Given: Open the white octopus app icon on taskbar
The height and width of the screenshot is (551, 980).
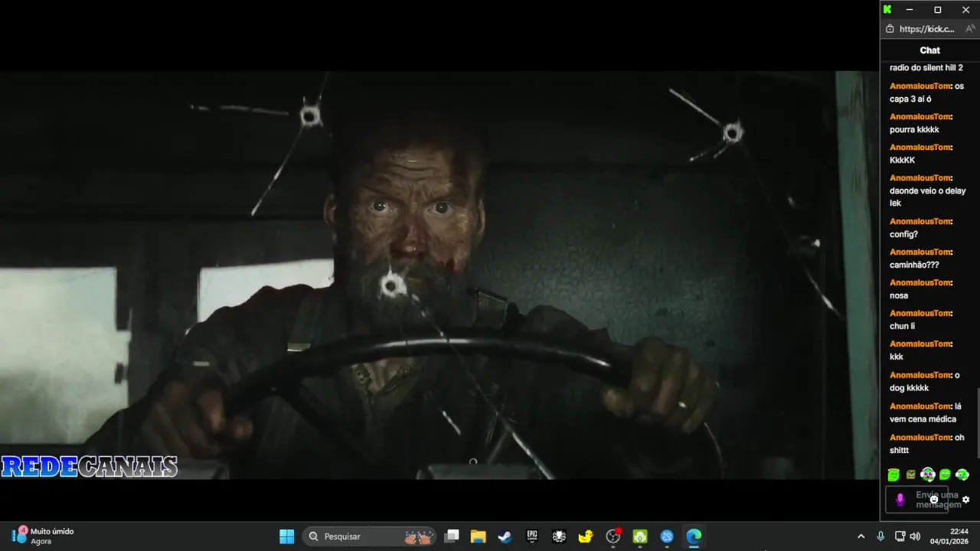Looking at the screenshot, I should click(559, 536).
